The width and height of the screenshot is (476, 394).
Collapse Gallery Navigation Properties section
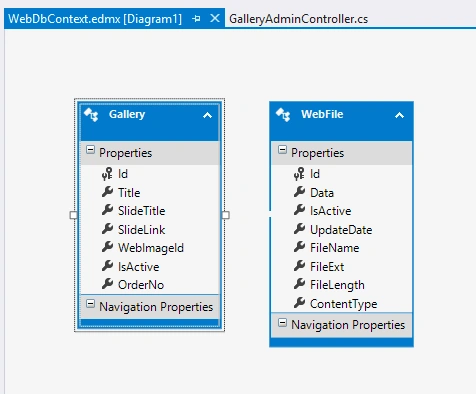(90, 304)
